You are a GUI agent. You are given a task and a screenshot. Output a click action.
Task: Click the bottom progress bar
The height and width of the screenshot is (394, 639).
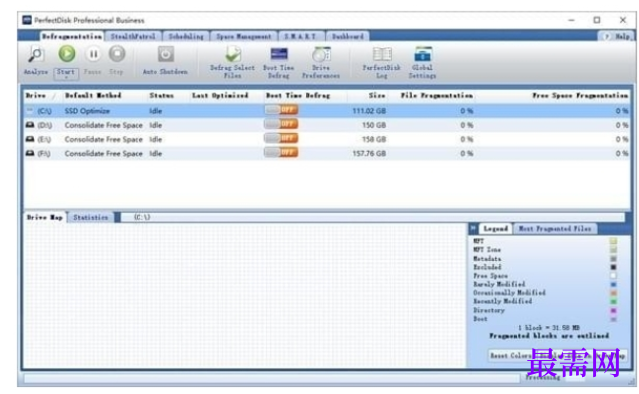pos(272,379)
